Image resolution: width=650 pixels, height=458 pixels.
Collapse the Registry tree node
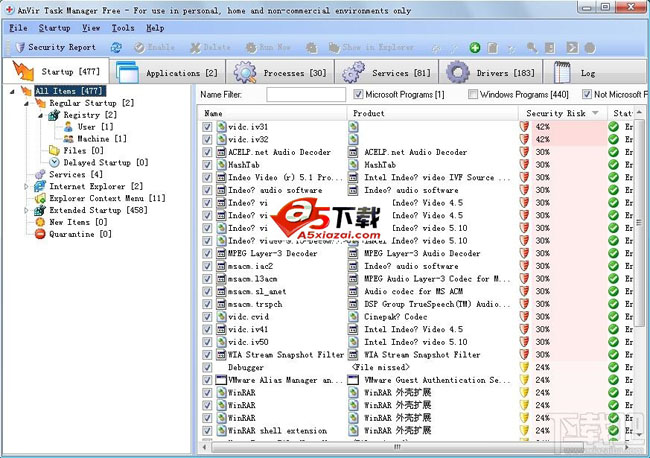(x=40, y=115)
